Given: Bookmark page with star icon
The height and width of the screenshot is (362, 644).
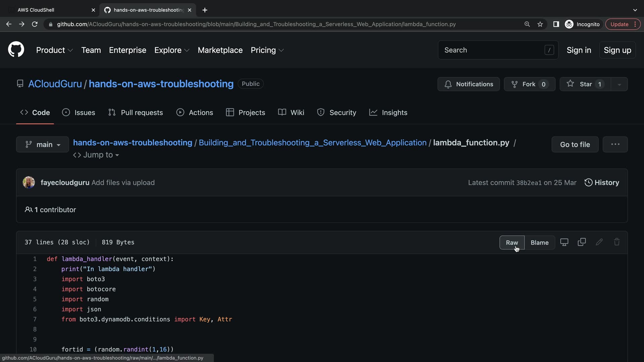Looking at the screenshot, I should pyautogui.click(x=540, y=24).
